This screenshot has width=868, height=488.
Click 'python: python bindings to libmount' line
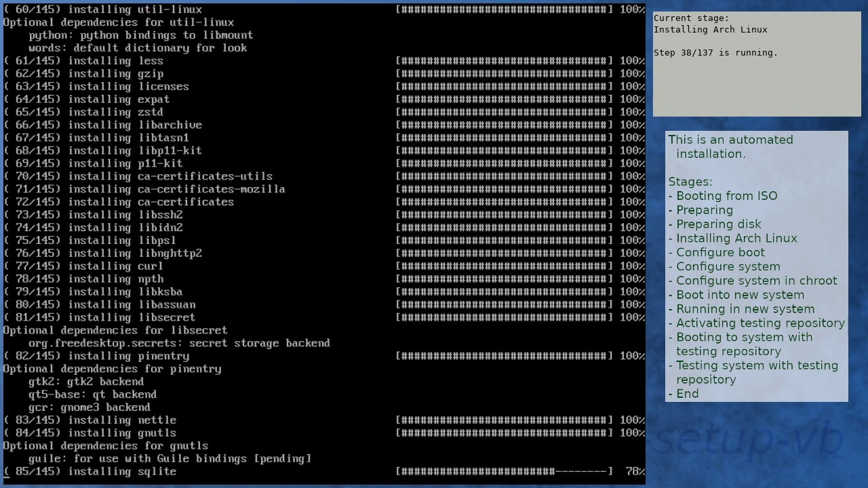[140, 35]
